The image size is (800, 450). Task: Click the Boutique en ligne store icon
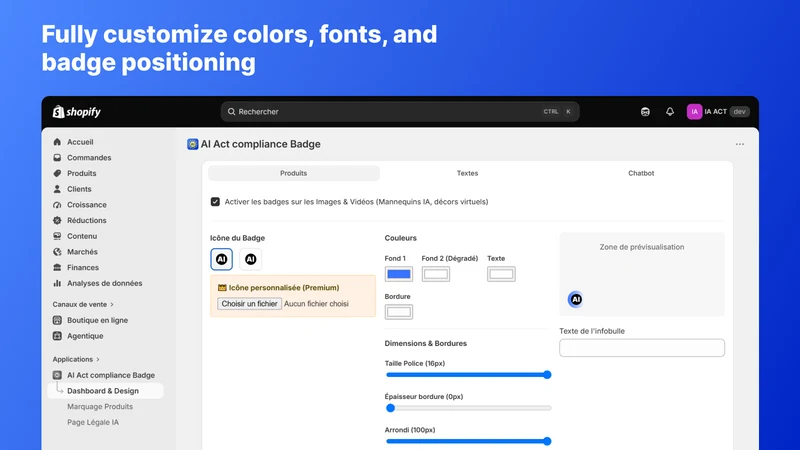click(x=57, y=320)
